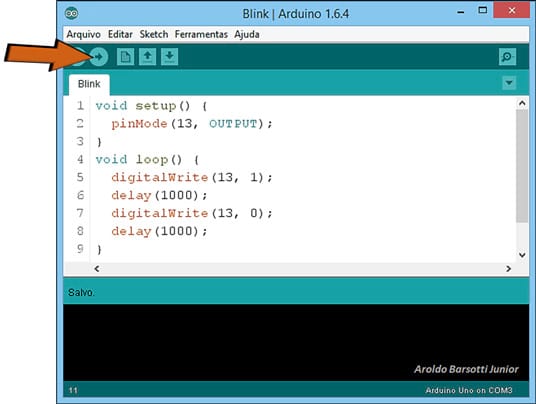Click the 'void setup()' line of code
536x404 pixels.
[x=151, y=106]
